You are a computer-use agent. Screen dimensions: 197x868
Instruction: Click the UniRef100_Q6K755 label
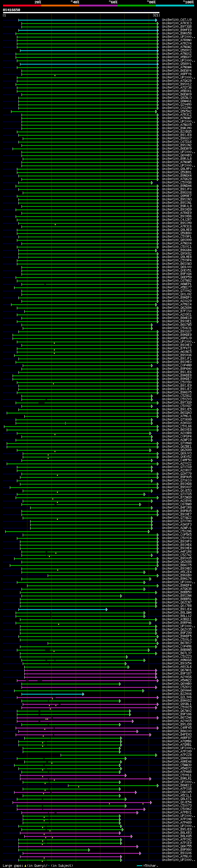point(177,846)
